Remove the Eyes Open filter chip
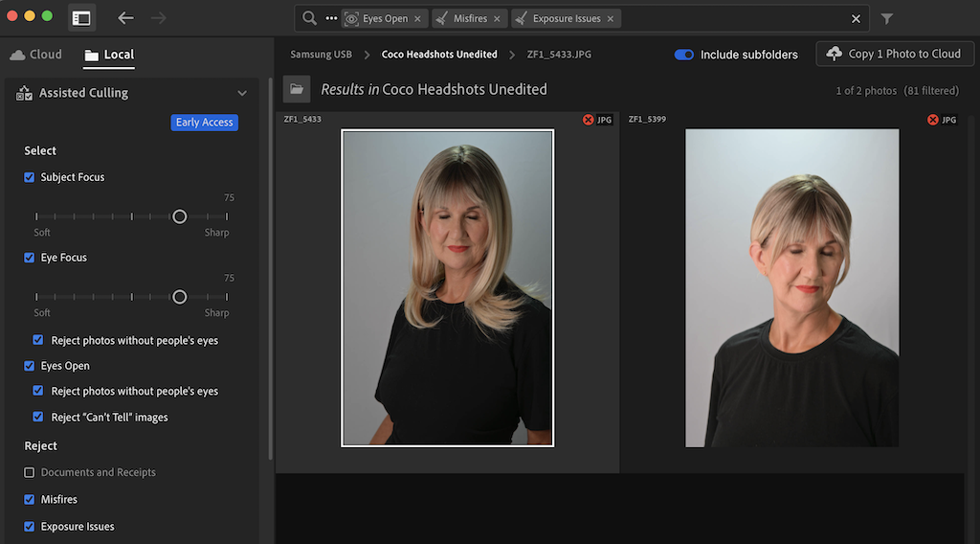 (x=417, y=18)
